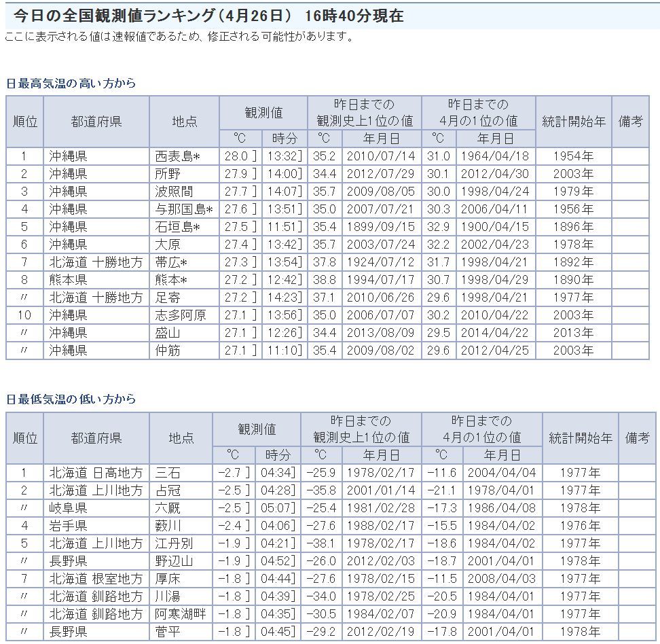The image size is (660, 644).
Task: Open the 占冠 station entry
Action: tap(168, 490)
